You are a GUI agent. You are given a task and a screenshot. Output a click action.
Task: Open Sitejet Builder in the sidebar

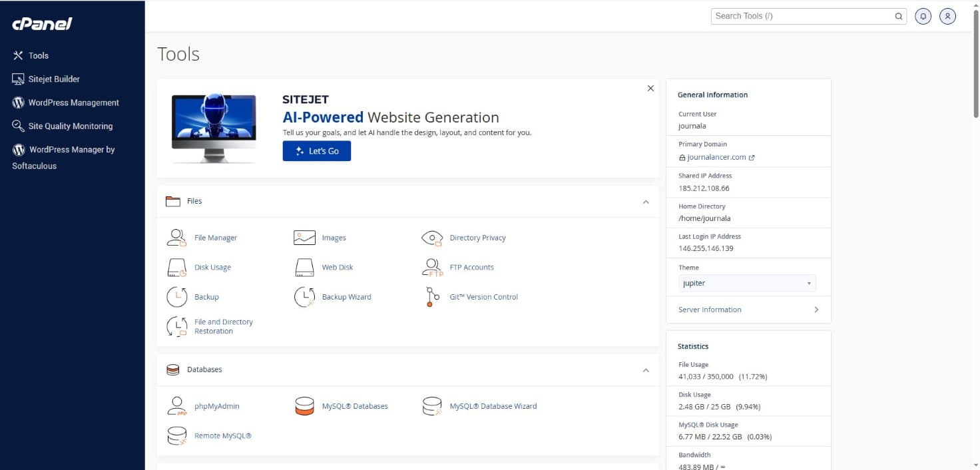click(x=46, y=79)
